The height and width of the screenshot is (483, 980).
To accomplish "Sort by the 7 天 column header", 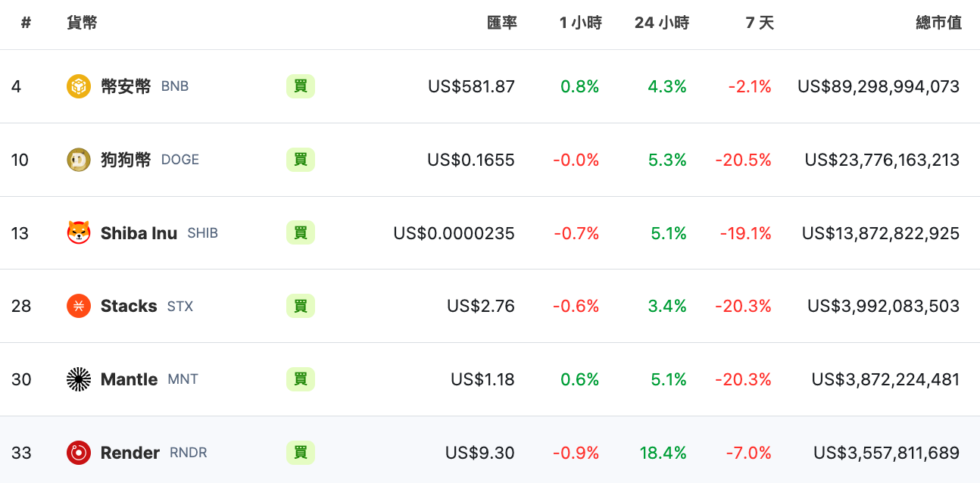I will 760,23.
